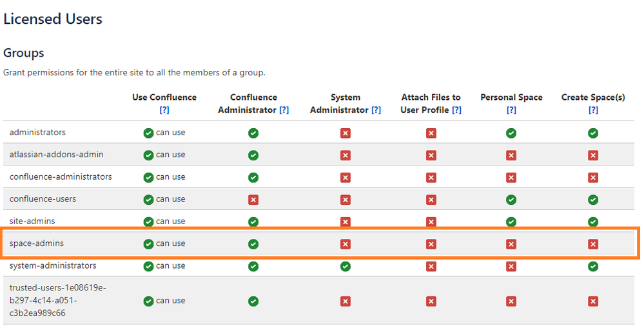Open the Attach Files to User Profile [?] help

click(456, 110)
